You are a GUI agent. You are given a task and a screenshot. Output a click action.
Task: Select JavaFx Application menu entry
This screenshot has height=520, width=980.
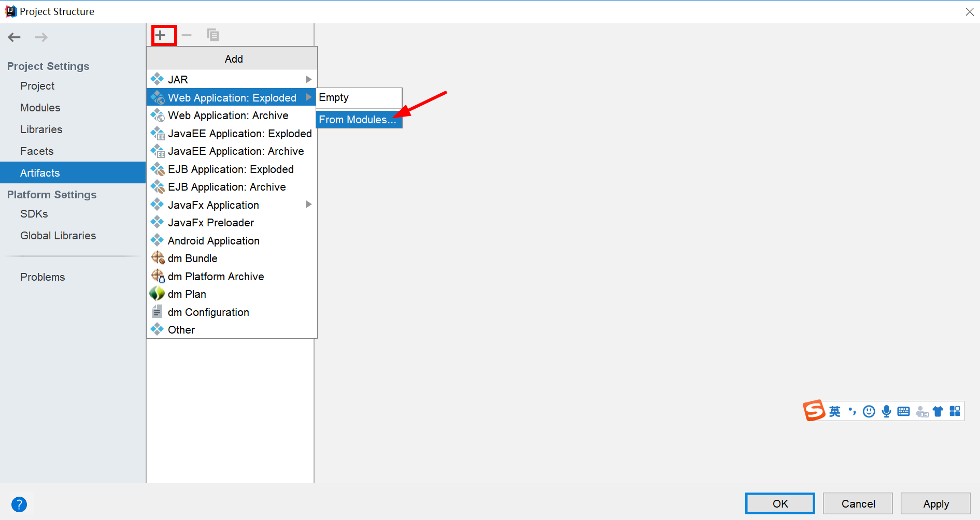pos(232,205)
